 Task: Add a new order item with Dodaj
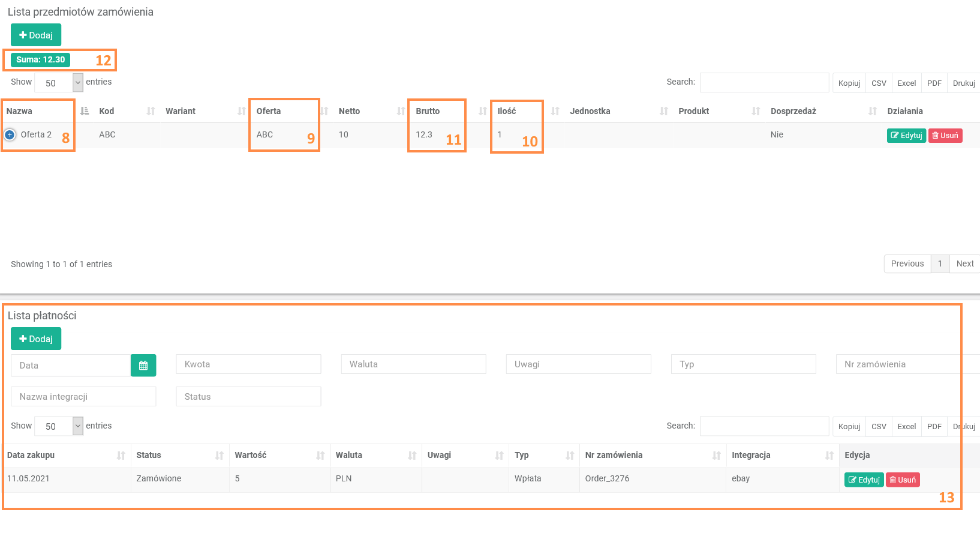click(x=36, y=35)
